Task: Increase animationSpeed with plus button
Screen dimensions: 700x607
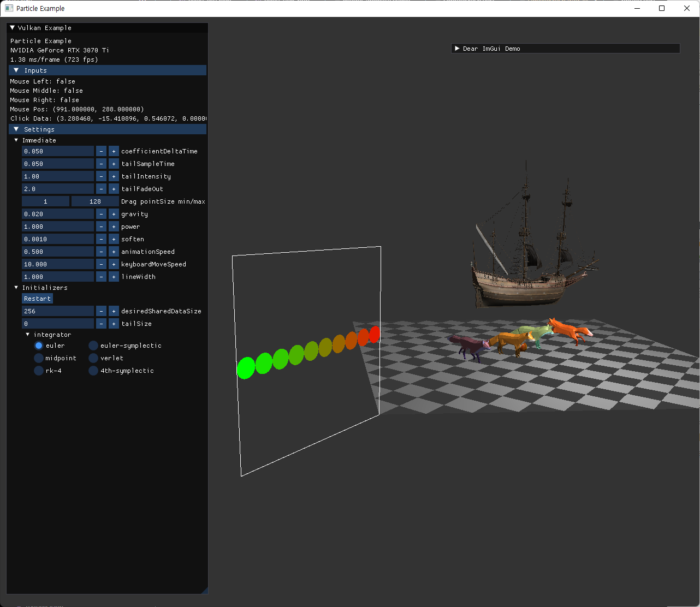Action: (114, 252)
